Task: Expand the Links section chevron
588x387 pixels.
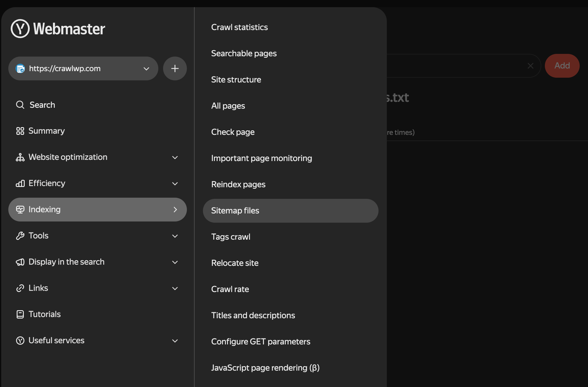Action: [x=175, y=288]
